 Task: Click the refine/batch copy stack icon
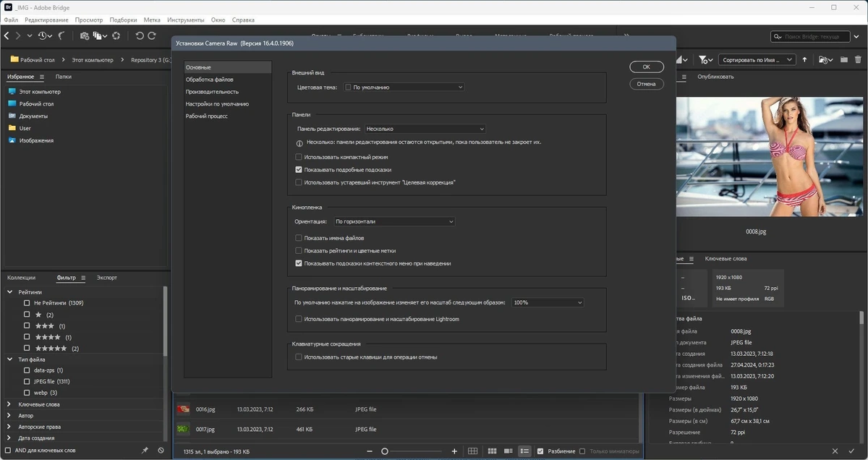coord(98,35)
